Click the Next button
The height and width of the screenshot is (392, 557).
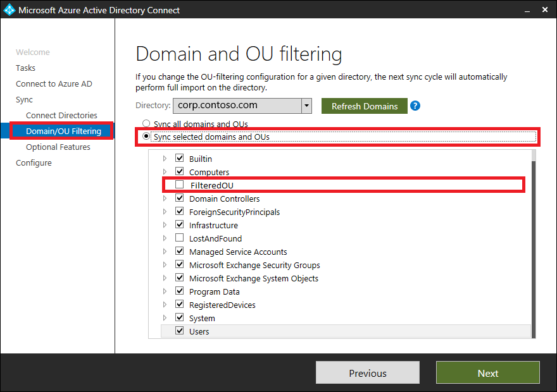point(488,372)
